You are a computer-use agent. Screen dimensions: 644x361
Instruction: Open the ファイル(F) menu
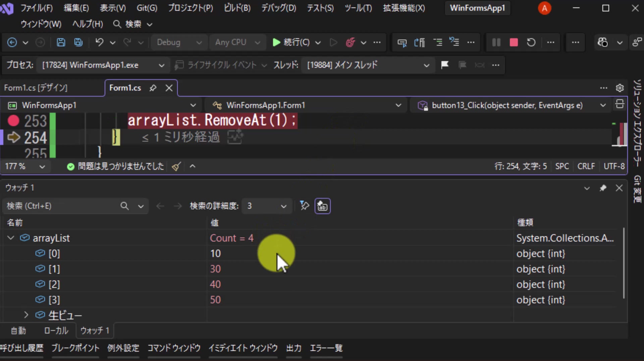tap(37, 8)
